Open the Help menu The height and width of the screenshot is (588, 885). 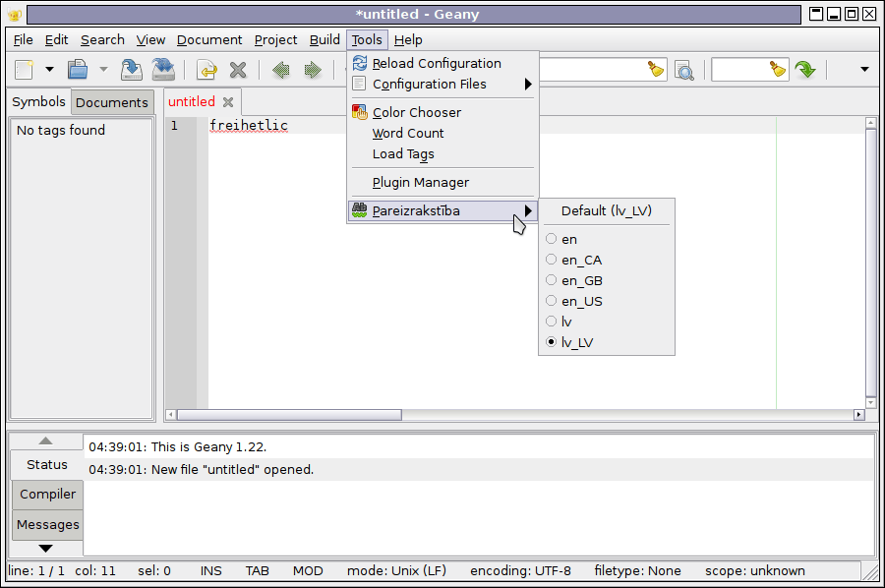click(x=408, y=40)
